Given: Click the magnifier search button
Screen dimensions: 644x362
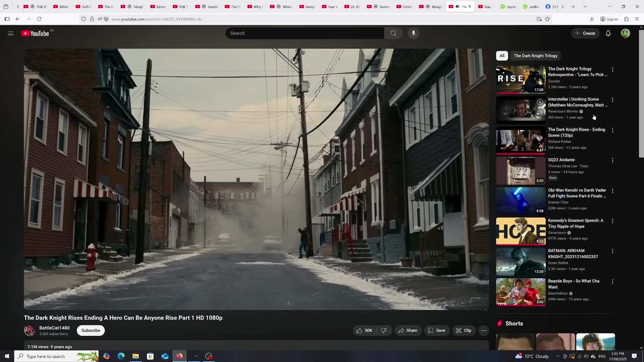Looking at the screenshot, I should pos(393,33).
